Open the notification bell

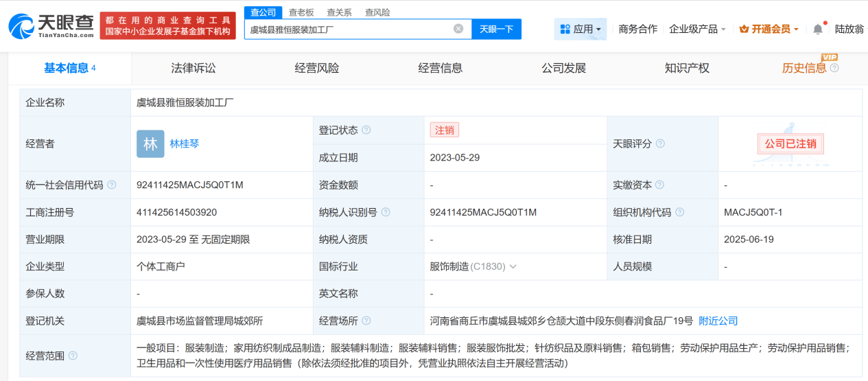(817, 29)
